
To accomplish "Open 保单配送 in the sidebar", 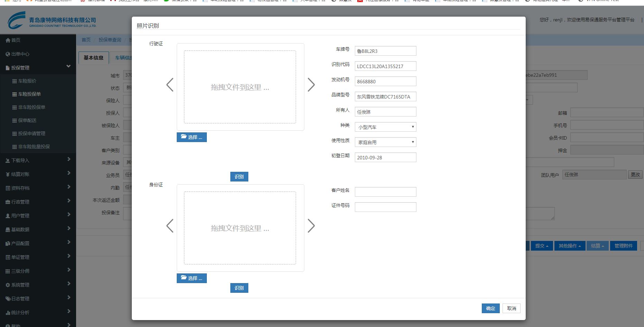I will coord(27,120).
